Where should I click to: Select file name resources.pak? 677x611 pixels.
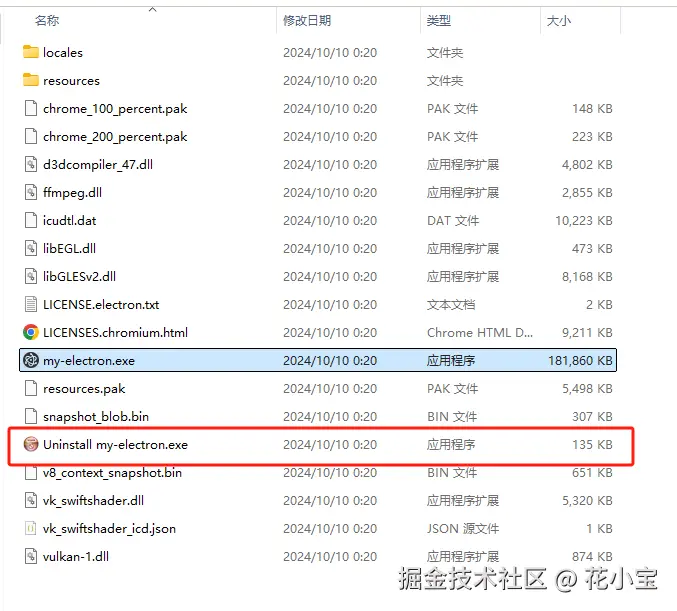coord(84,389)
